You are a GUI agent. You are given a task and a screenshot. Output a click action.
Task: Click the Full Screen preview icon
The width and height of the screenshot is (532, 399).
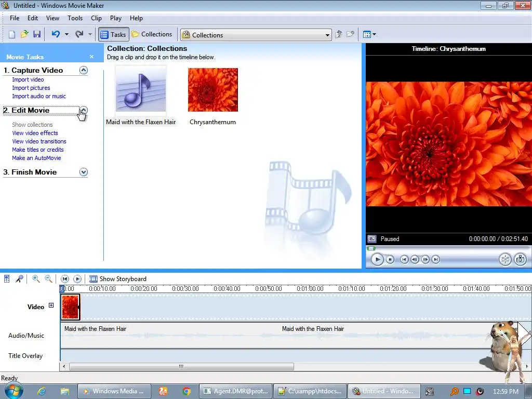pos(372,239)
